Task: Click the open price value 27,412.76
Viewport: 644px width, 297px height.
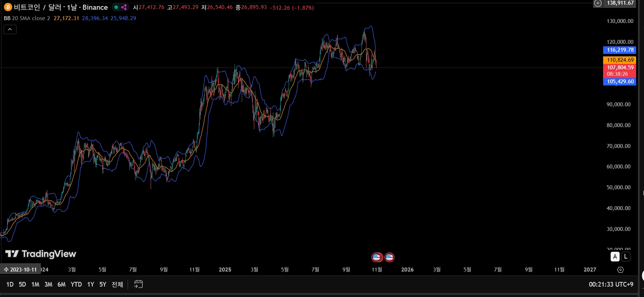Action: coord(151,7)
